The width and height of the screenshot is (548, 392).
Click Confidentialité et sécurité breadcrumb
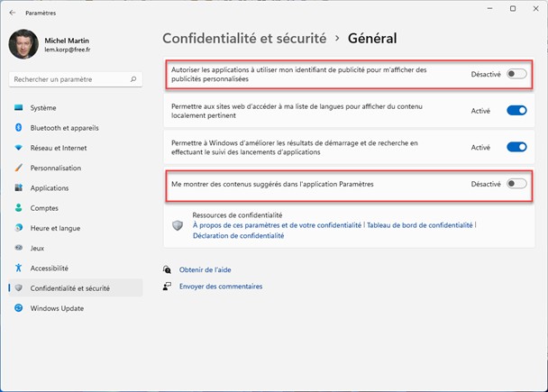click(243, 39)
